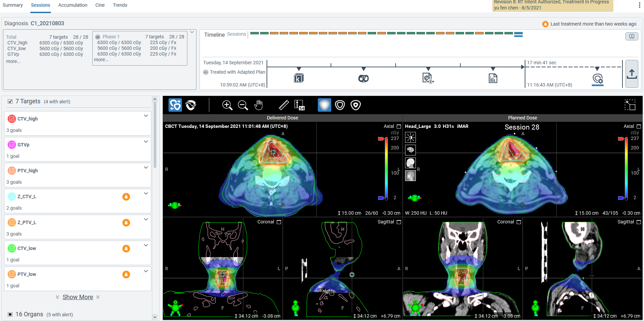
Task: Expand the PTV_low target chevron
Action: point(146,271)
